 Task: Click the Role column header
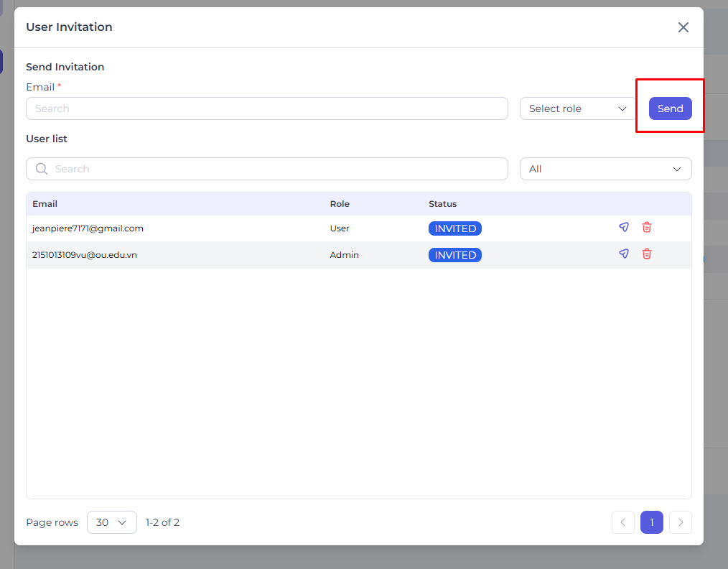tap(340, 204)
